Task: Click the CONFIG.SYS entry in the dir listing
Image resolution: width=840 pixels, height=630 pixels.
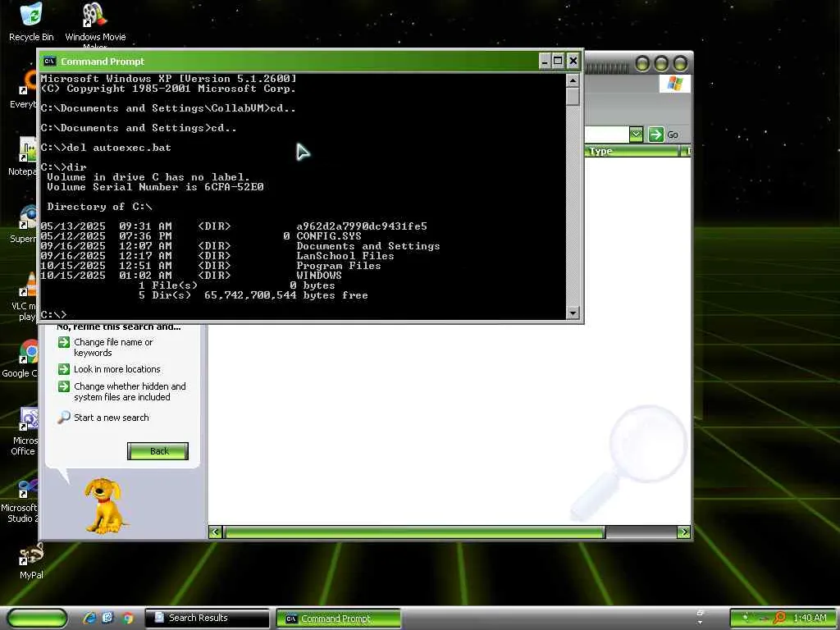Action: 329,236
